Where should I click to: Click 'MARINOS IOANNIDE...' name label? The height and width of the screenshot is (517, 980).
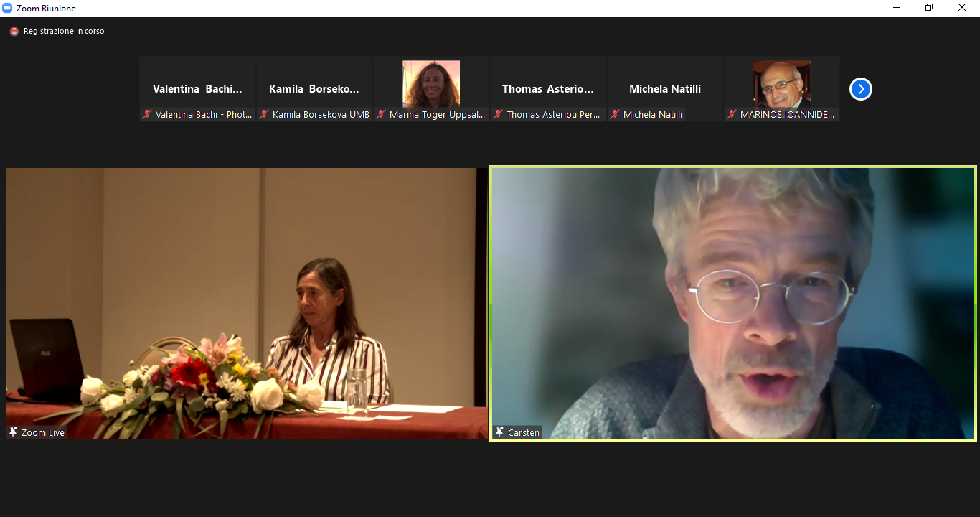[x=788, y=115]
